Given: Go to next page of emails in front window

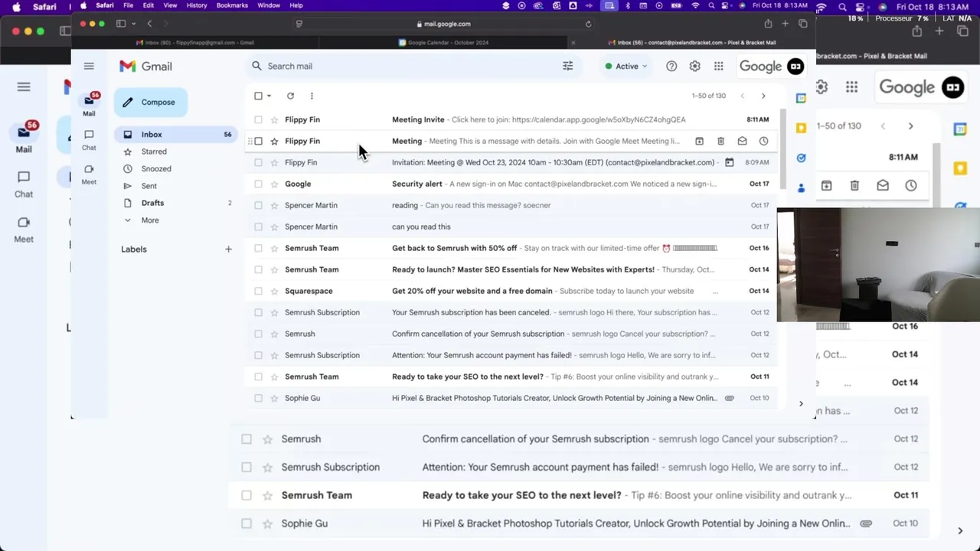Looking at the screenshot, I should point(763,96).
